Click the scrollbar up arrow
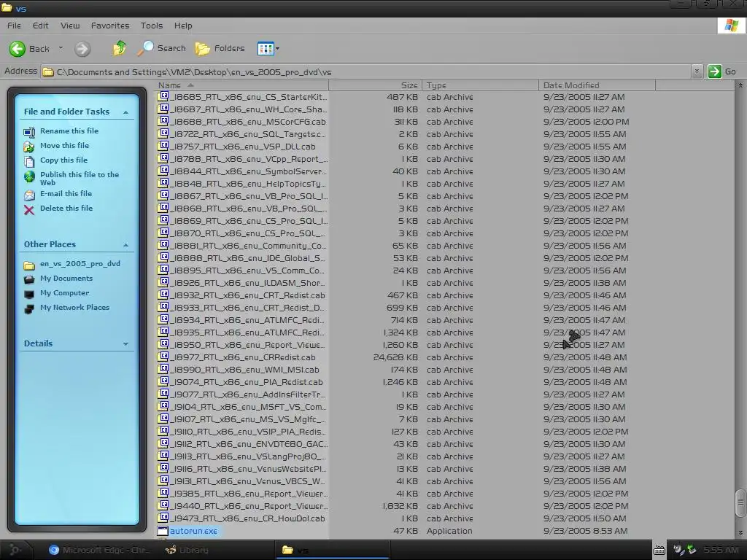Viewport: 747px width, 560px height. (740, 85)
